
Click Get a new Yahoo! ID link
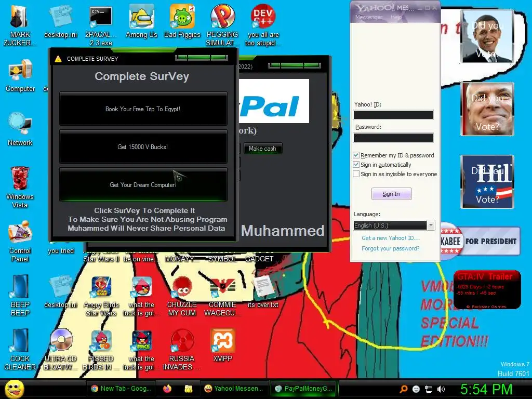[x=391, y=238]
